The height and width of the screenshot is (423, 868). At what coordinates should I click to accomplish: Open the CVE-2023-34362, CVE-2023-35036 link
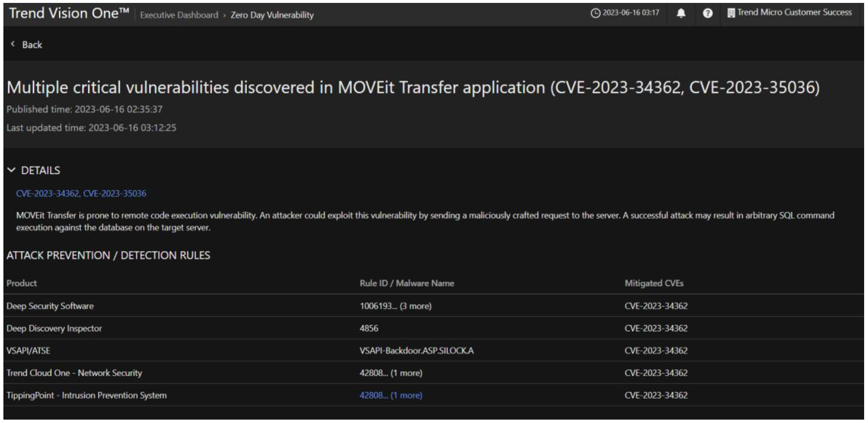81,194
